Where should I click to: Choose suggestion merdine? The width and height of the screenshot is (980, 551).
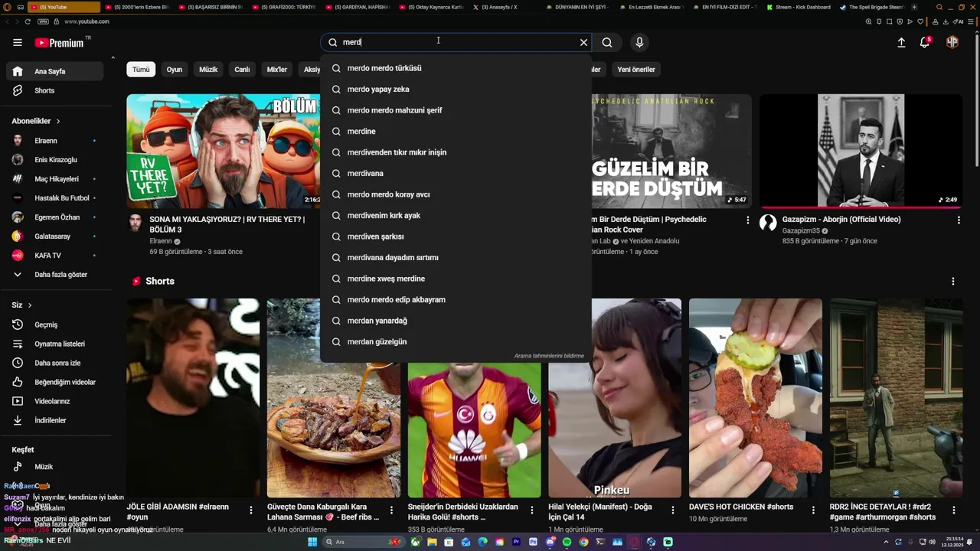(456, 132)
